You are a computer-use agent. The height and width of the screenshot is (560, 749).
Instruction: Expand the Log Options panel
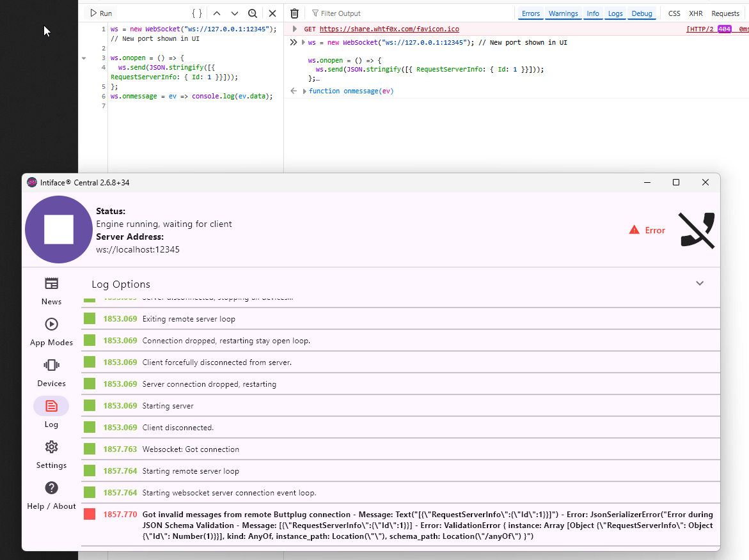click(699, 284)
